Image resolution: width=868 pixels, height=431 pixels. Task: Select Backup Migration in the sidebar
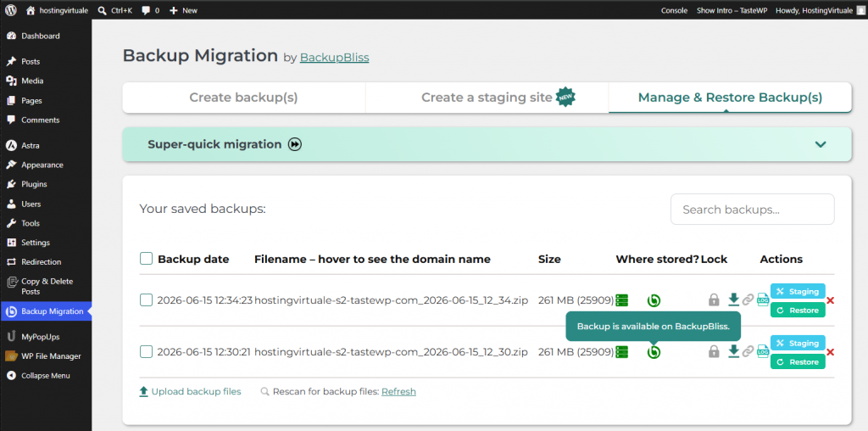[x=46, y=311]
